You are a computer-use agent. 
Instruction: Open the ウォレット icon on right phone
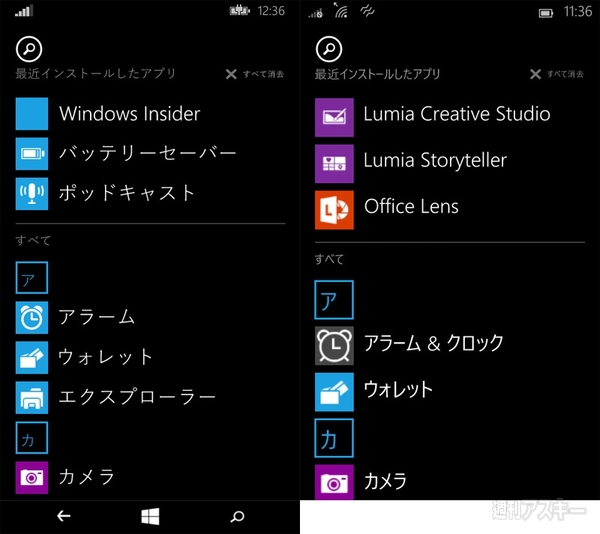pyautogui.click(x=334, y=392)
